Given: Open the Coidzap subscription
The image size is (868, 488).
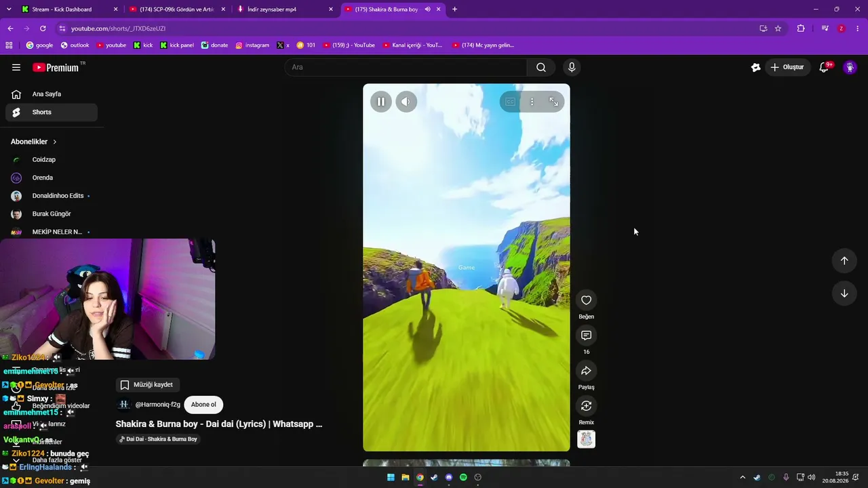Looking at the screenshot, I should [x=52, y=160].
